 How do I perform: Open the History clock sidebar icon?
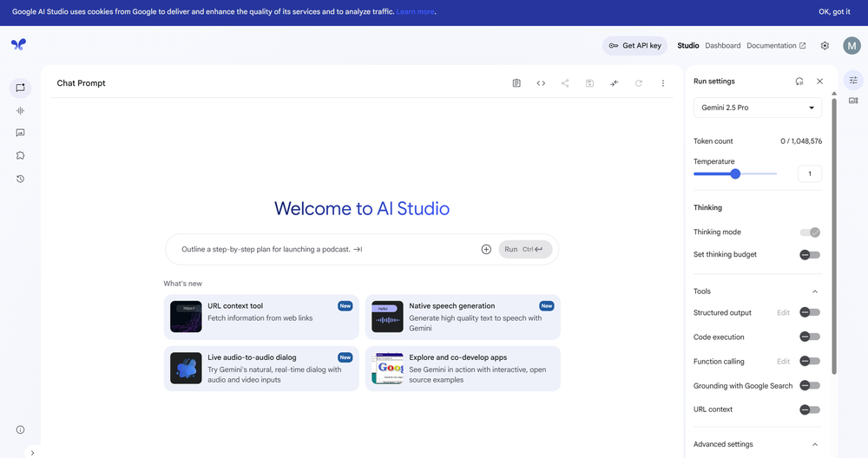click(21, 179)
